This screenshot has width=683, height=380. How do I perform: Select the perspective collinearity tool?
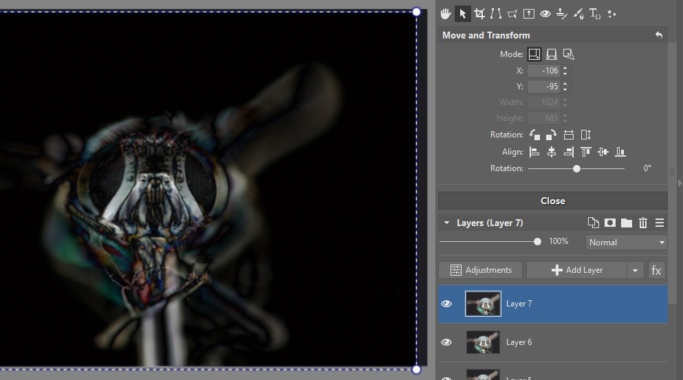coord(512,14)
